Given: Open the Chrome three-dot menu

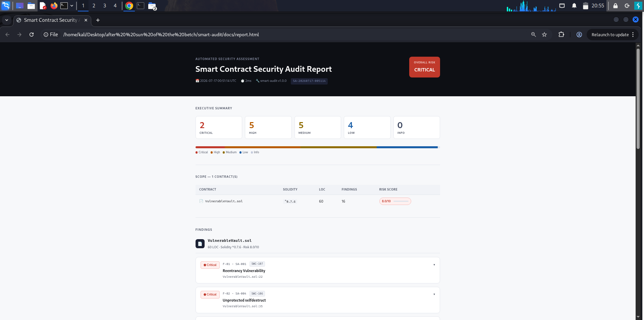Looking at the screenshot, I should pyautogui.click(x=633, y=35).
